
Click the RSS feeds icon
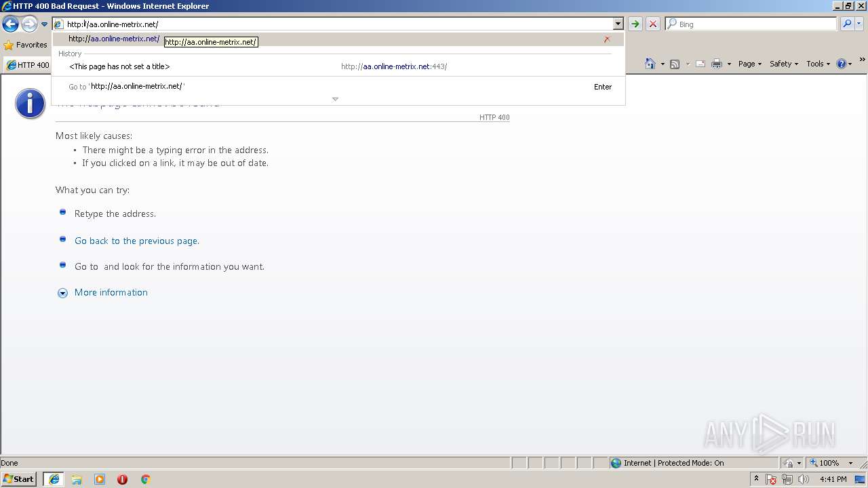(675, 64)
